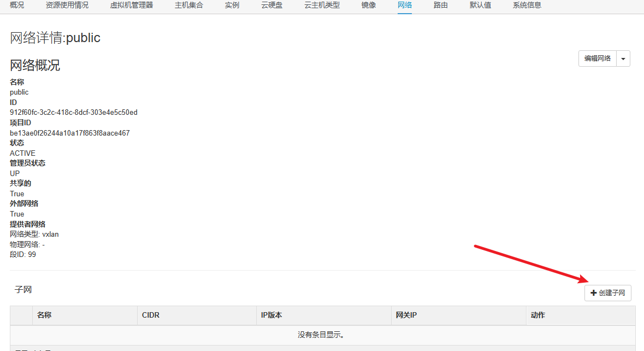The image size is (644, 351).
Task: Sort subnets by the 名称 column header
Action: click(44, 315)
